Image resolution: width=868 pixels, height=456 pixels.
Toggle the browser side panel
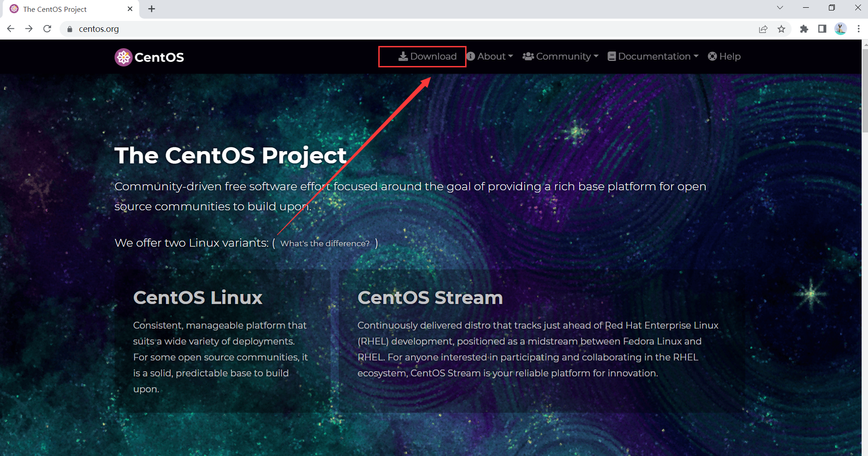[822, 29]
